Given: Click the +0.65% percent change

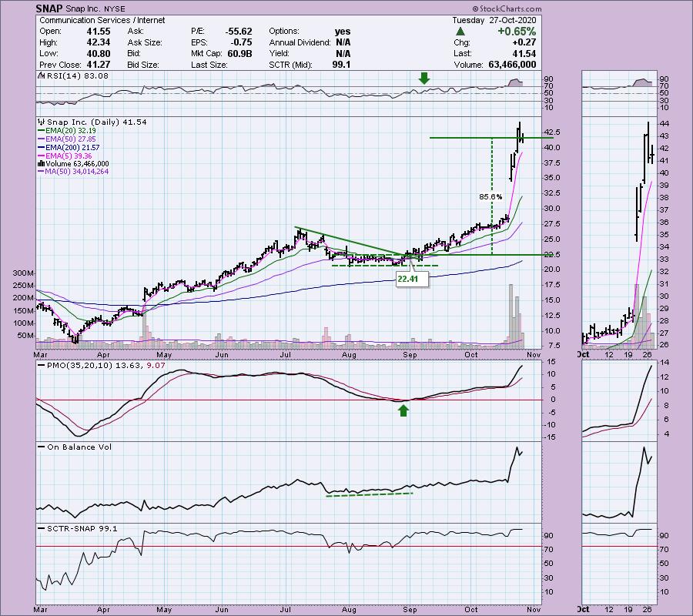Looking at the screenshot, I should pyautogui.click(x=517, y=32).
